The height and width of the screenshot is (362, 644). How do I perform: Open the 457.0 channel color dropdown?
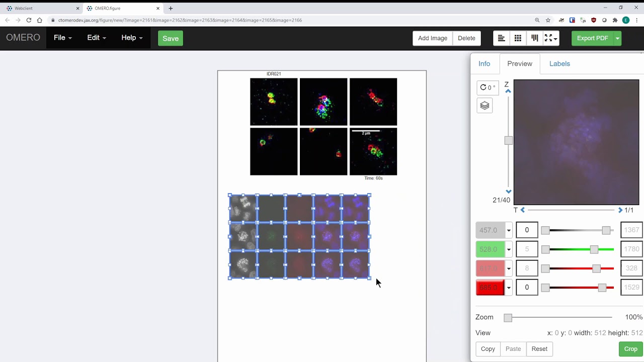tap(509, 230)
